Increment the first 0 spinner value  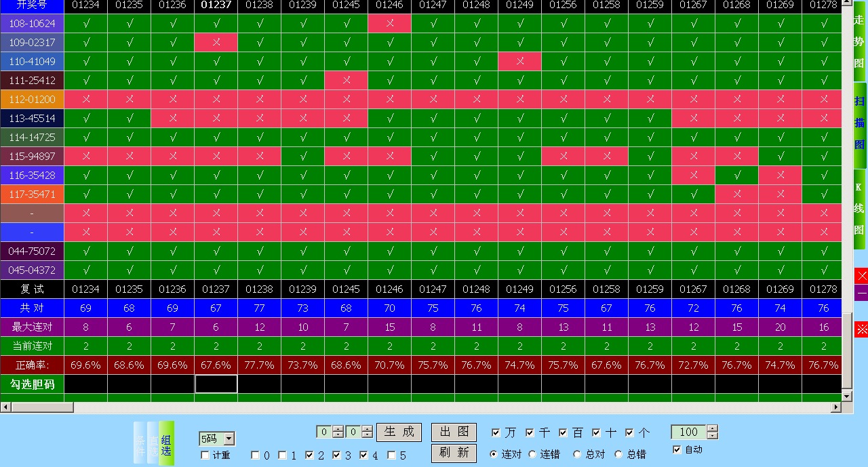click(338, 428)
